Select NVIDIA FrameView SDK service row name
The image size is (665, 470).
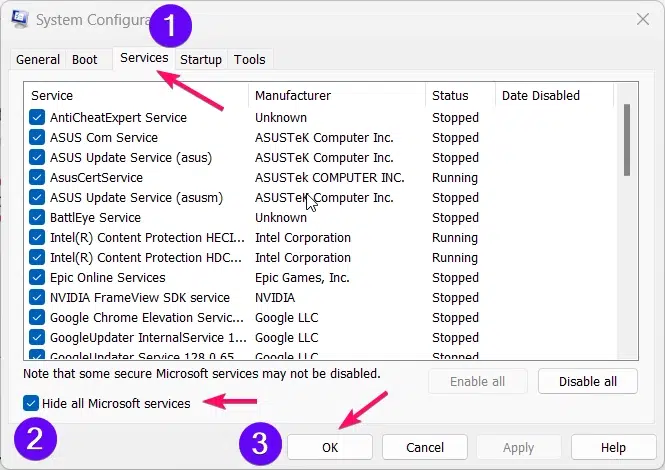point(140,297)
